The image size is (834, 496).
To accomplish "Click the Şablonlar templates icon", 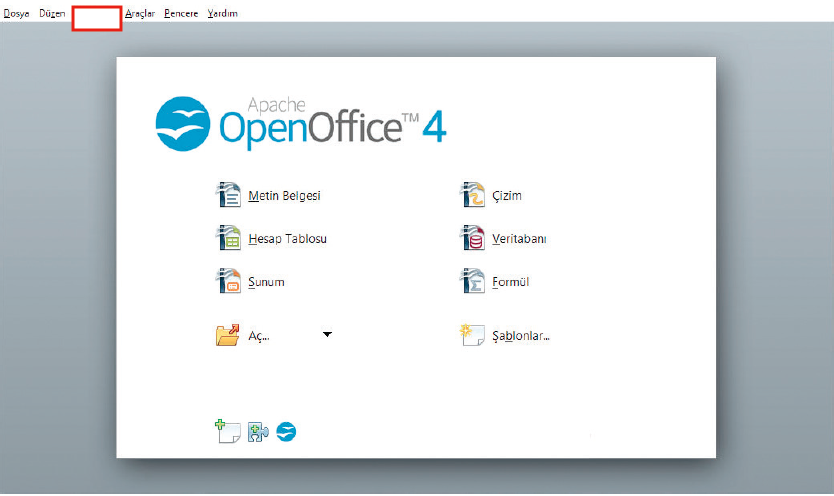I will (x=472, y=335).
